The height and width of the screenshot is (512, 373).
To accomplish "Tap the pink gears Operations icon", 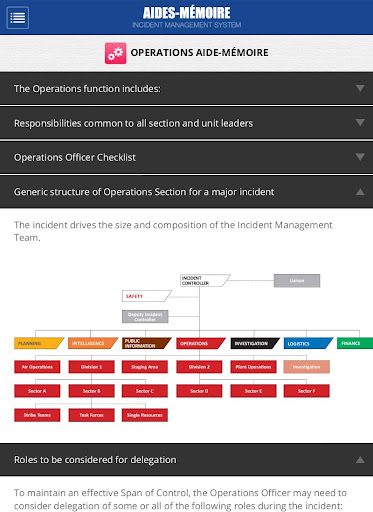I will [x=115, y=53].
